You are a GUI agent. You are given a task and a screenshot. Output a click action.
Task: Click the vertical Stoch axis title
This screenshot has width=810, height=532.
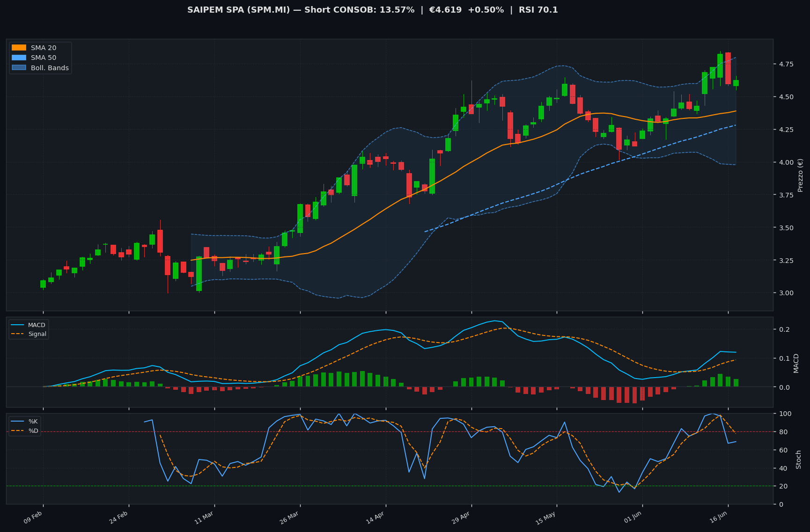click(798, 459)
